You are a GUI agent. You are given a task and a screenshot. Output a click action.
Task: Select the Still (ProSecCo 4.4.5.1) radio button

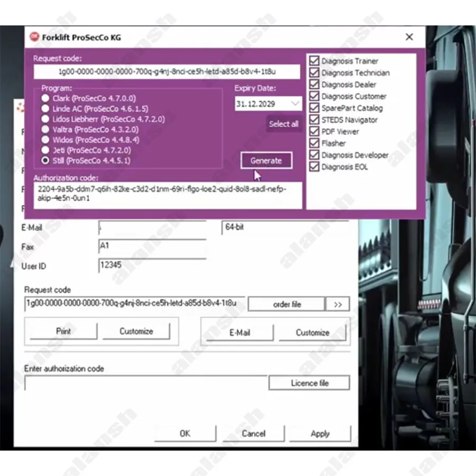point(45,160)
